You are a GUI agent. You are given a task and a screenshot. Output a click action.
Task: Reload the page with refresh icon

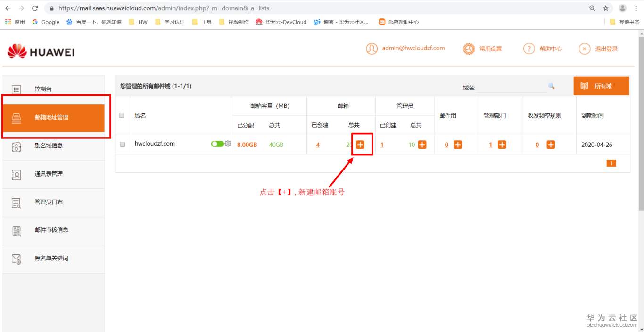pyautogui.click(x=35, y=8)
